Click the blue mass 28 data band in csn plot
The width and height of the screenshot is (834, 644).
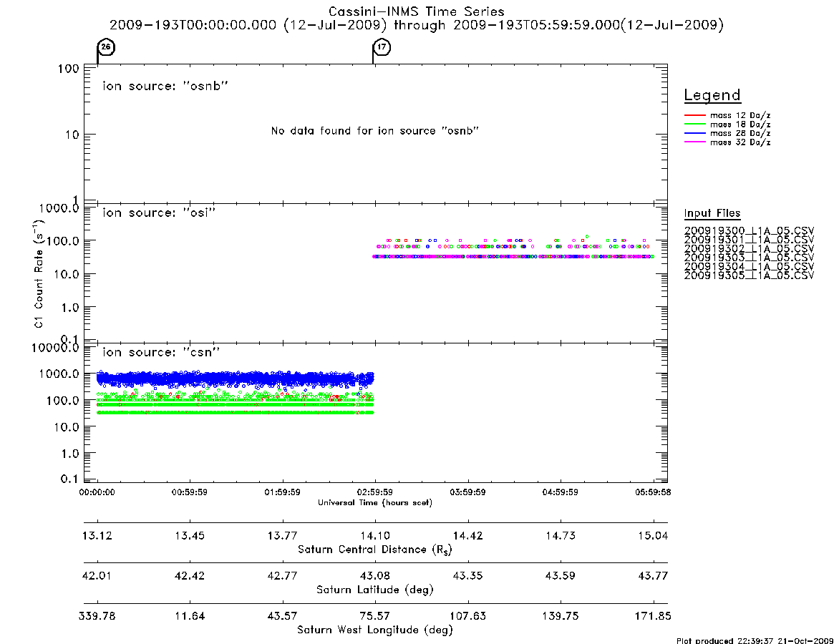point(235,379)
